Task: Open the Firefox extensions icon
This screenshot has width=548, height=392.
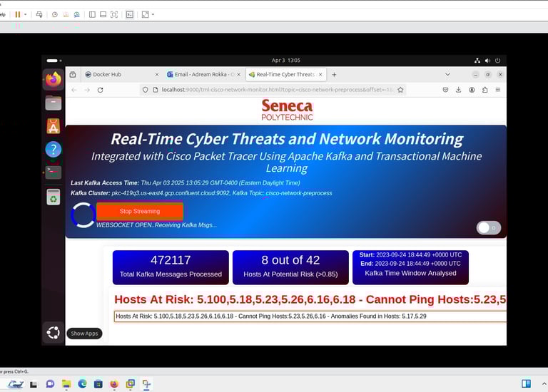Action: pos(484,90)
